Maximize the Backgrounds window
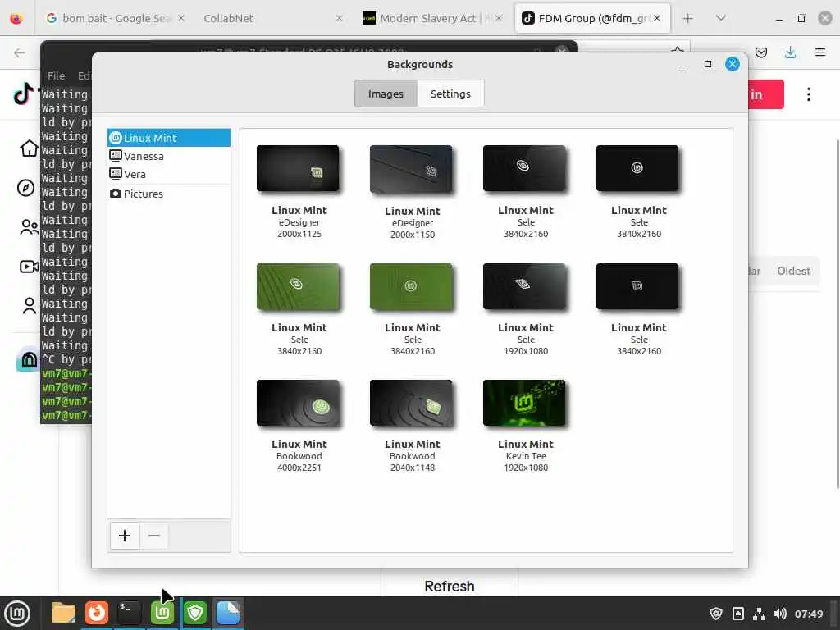 click(x=708, y=64)
